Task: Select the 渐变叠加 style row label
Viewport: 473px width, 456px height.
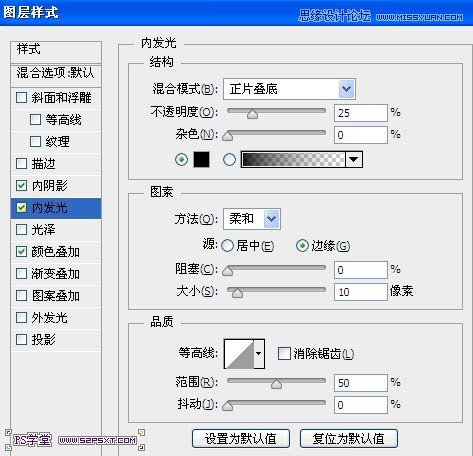Action: [56, 274]
